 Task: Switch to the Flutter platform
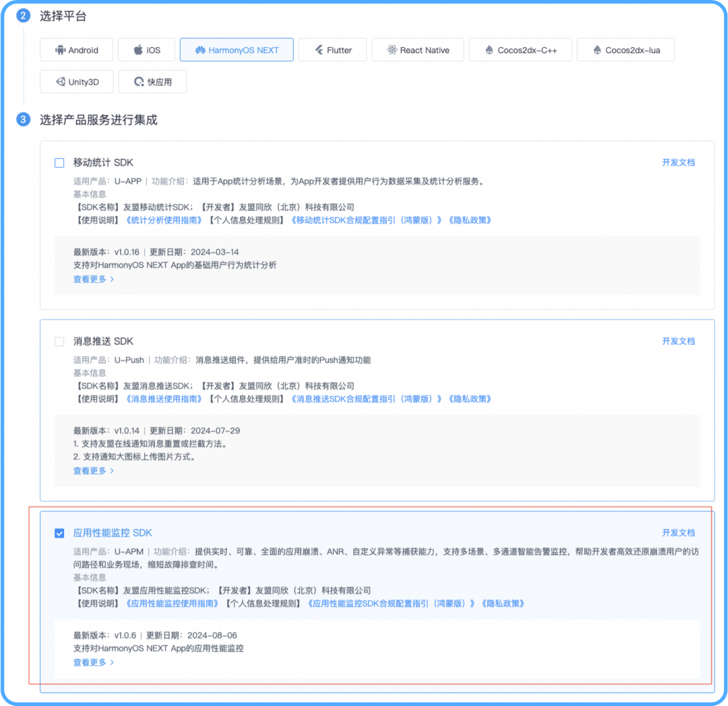click(332, 50)
